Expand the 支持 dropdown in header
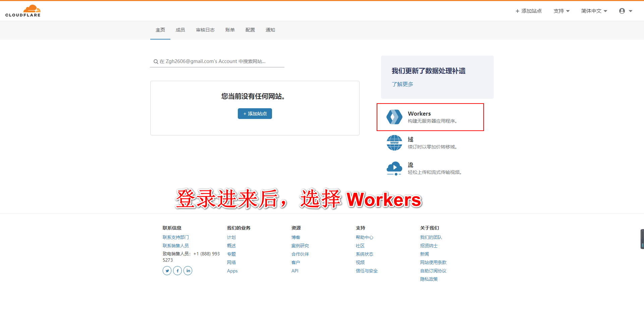 click(561, 11)
